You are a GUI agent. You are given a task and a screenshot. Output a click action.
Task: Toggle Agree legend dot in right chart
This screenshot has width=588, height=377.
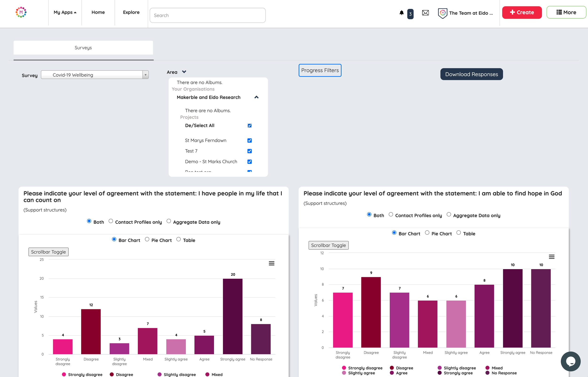pyautogui.click(x=392, y=373)
